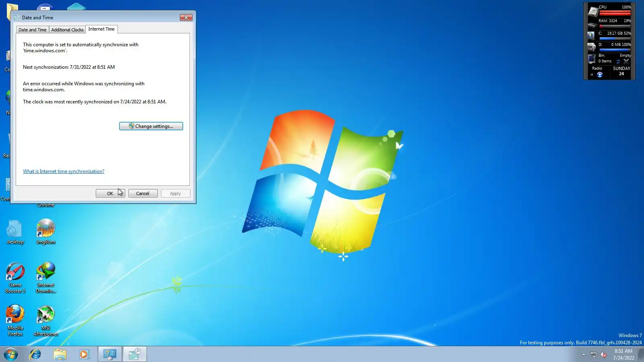Show hidden icons in the system tray
The image size is (644, 362).
coord(584,354)
